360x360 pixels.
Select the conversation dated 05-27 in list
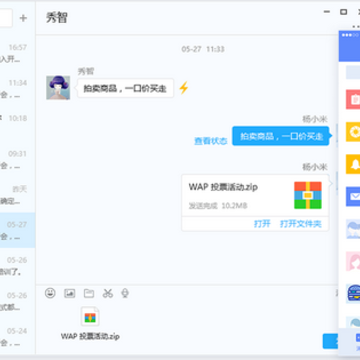[x=18, y=230]
